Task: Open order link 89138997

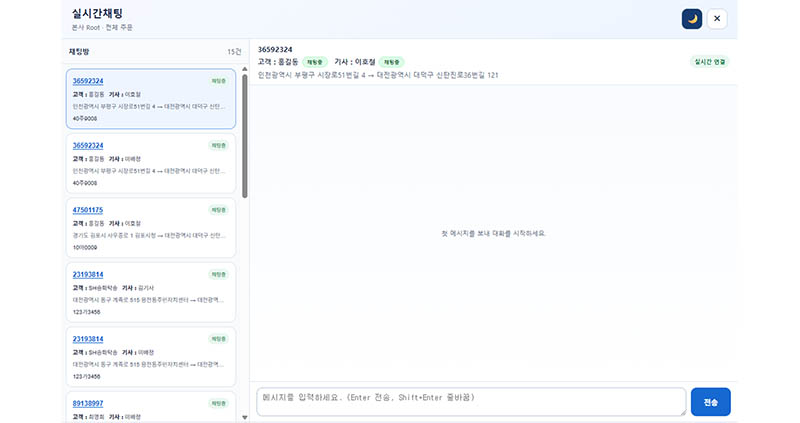Action: coord(88,403)
